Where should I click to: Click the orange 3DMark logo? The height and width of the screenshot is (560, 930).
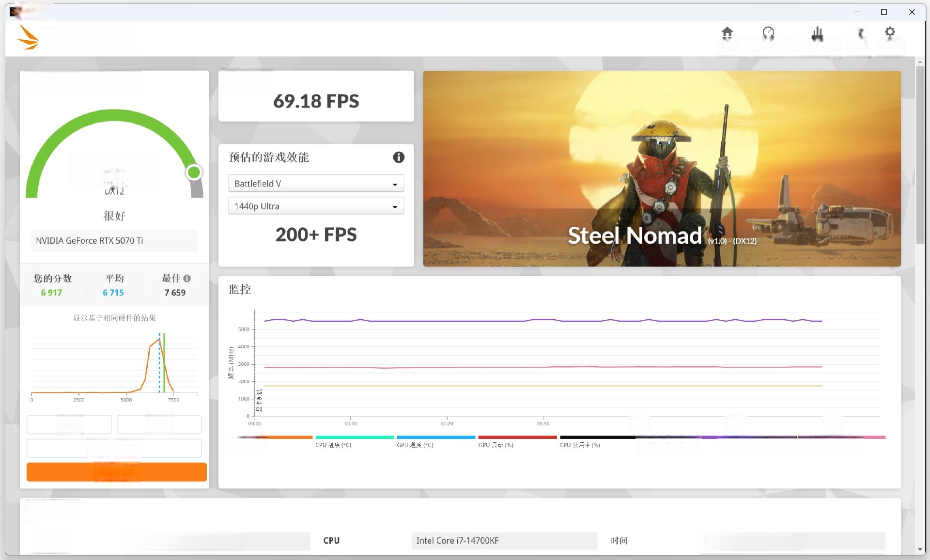point(28,37)
